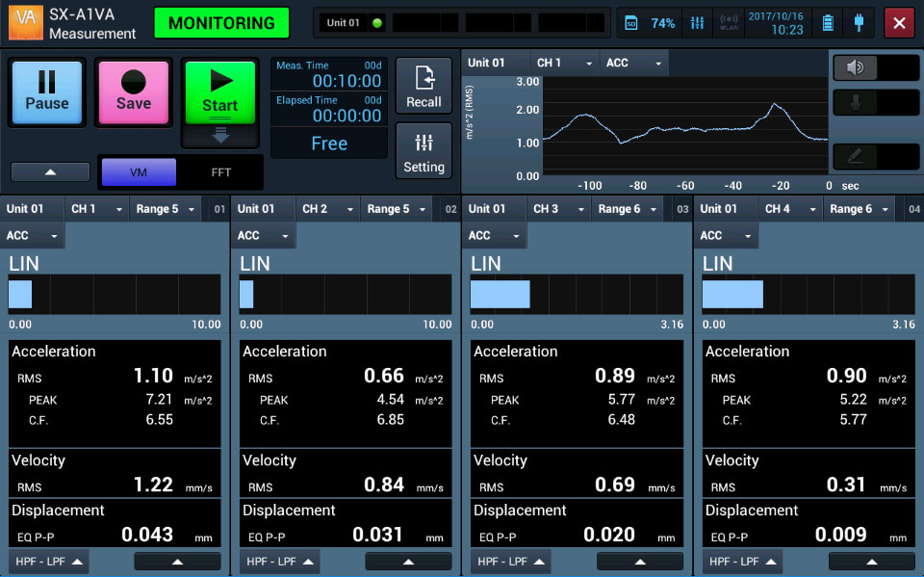
Task: Open the CH 1 dropdown above the graph
Action: coord(564,63)
